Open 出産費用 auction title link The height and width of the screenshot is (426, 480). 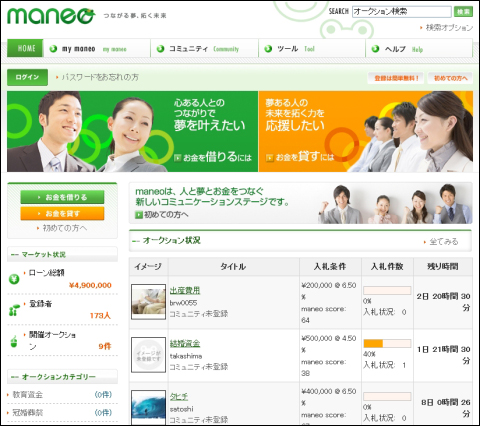[x=185, y=290]
